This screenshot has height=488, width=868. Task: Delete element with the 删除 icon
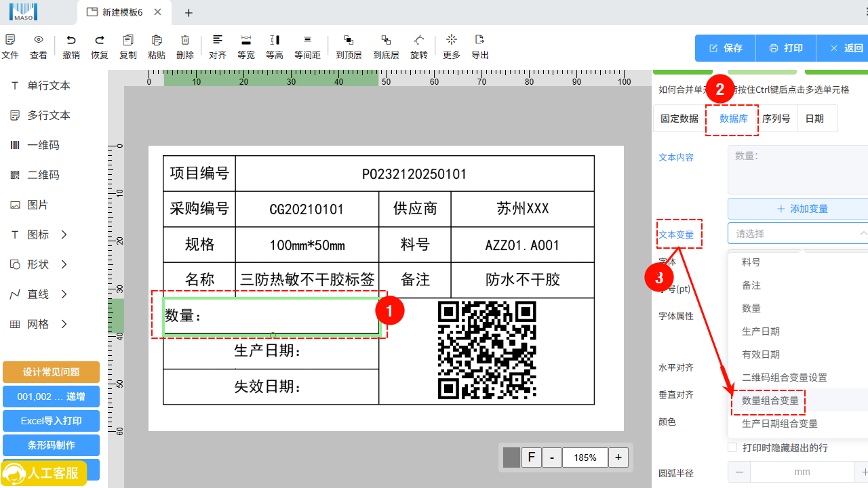185,40
